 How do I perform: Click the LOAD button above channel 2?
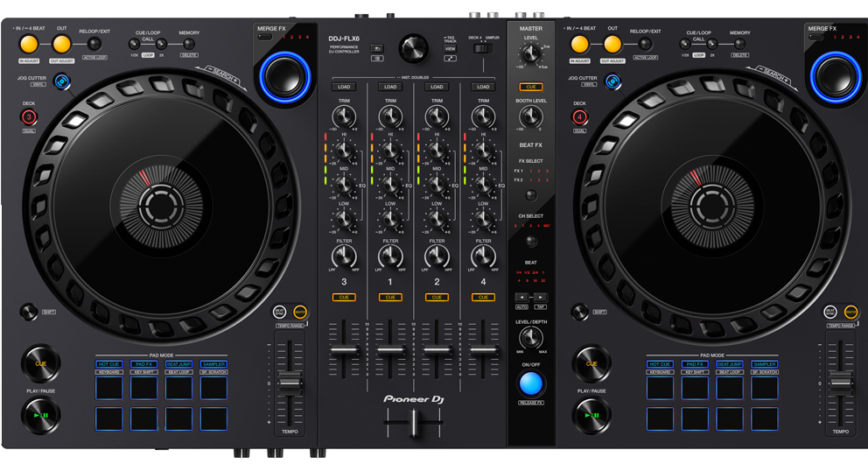pyautogui.click(x=437, y=87)
